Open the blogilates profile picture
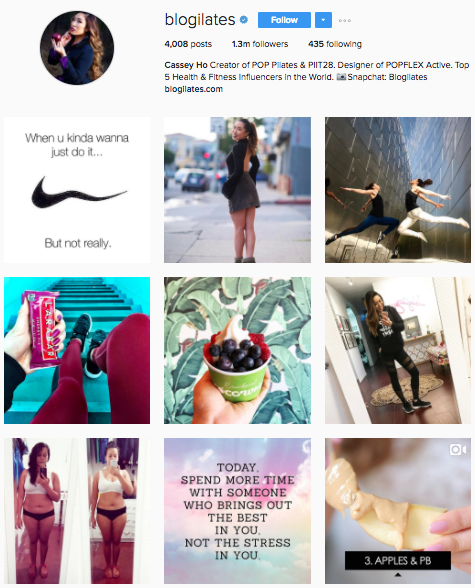Screen dimensions: 475x588 pyautogui.click(x=77, y=48)
